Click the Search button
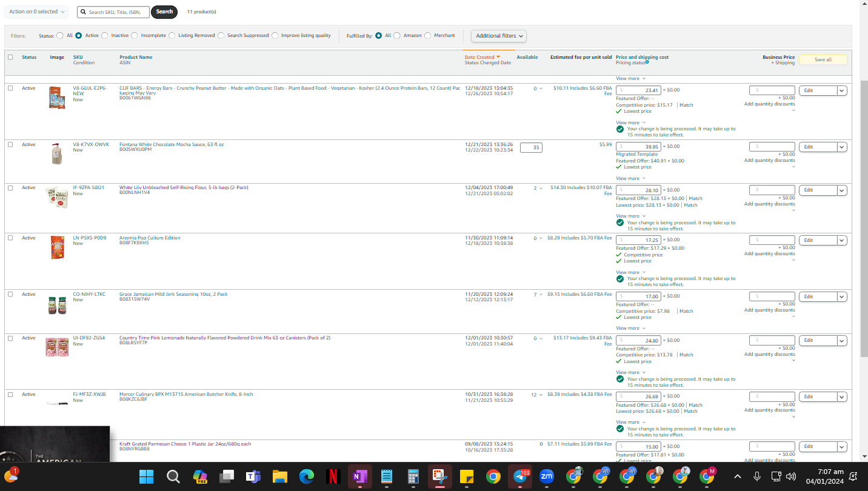868x491 pixels. click(164, 12)
